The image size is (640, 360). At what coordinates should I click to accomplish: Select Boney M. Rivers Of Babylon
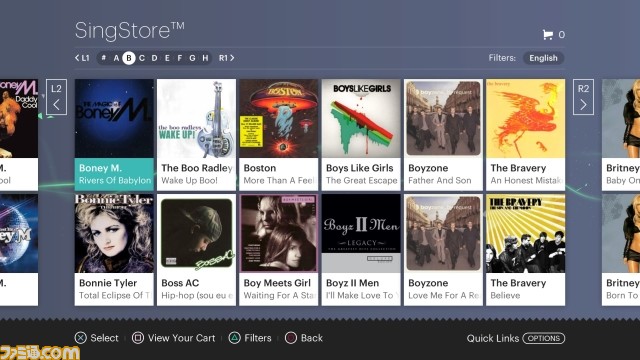[114, 135]
